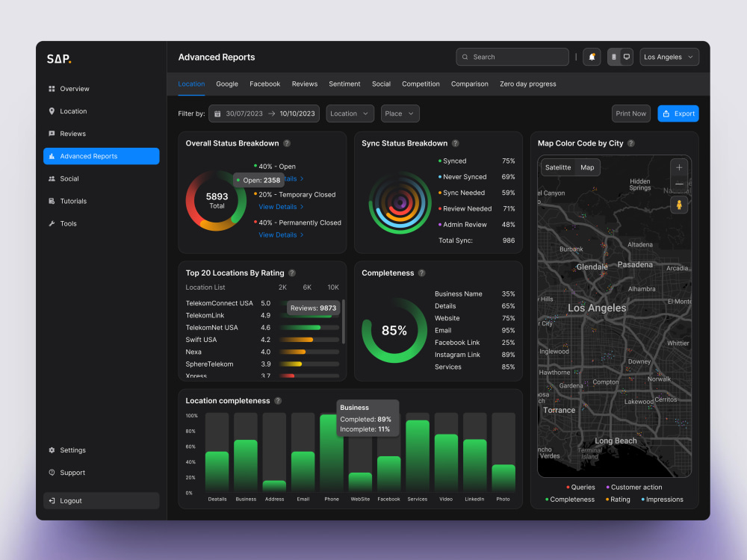Click the Logout arrow icon

point(52,500)
